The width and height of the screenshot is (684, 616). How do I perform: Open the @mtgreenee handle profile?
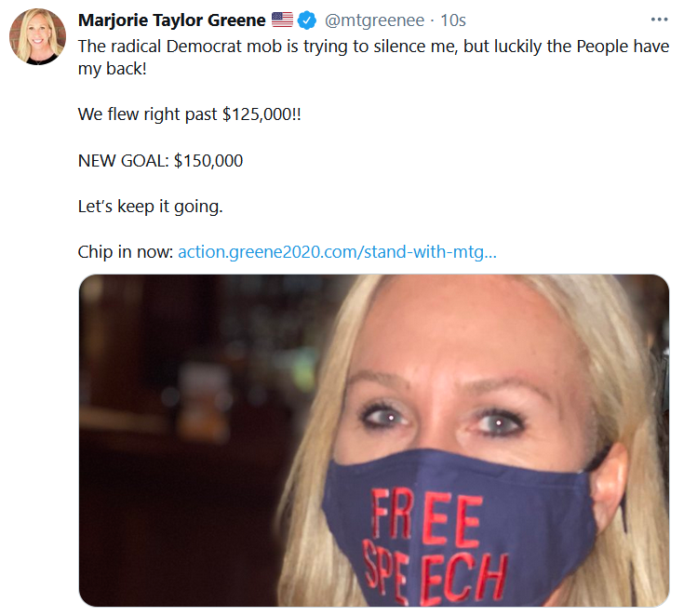[x=374, y=20]
